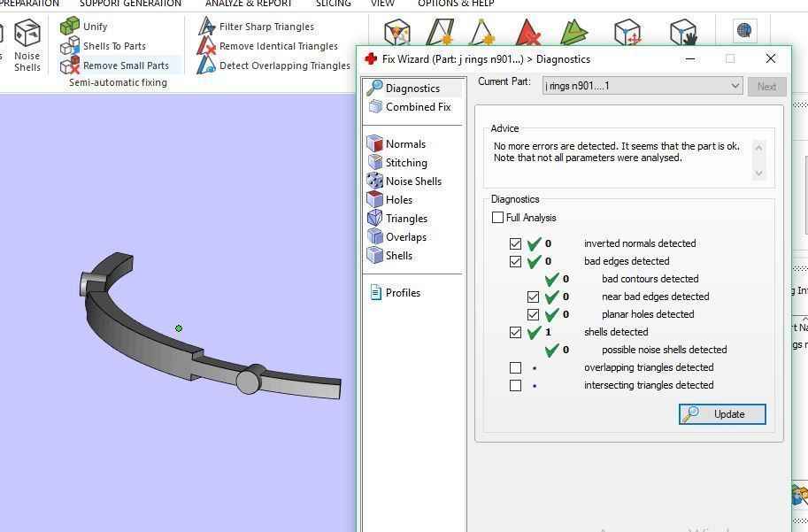Open Profiles page in Fix Wizard
This screenshot has width=808, height=532.
coord(396,292)
